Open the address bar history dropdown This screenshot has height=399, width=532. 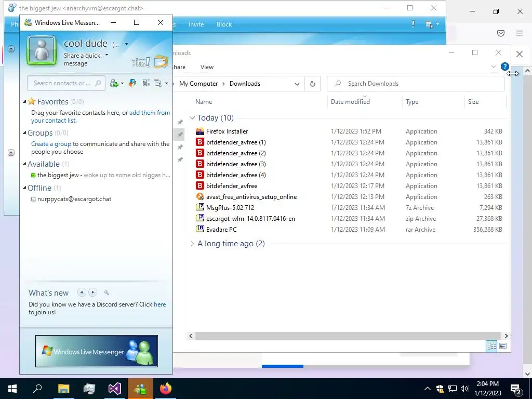[297, 84]
